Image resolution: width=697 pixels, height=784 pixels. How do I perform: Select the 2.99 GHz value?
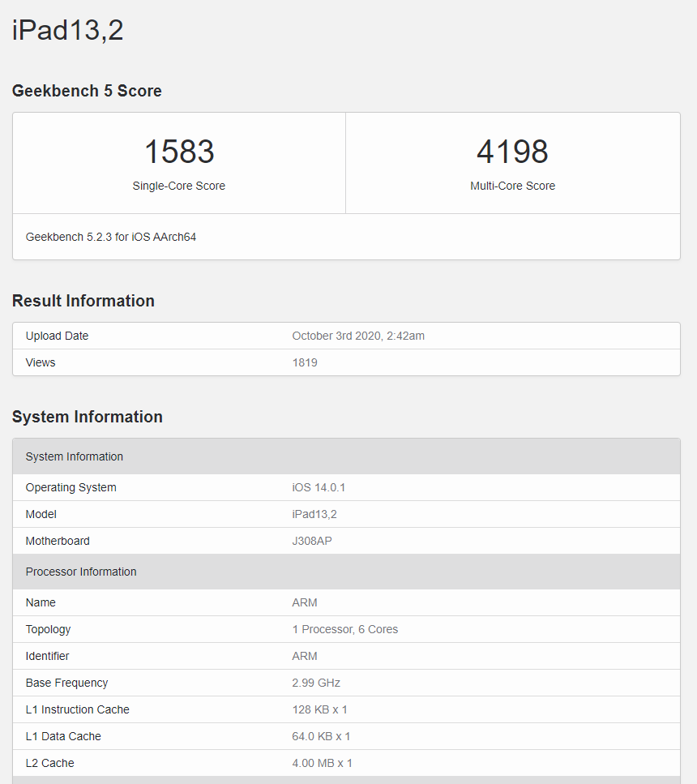(316, 683)
